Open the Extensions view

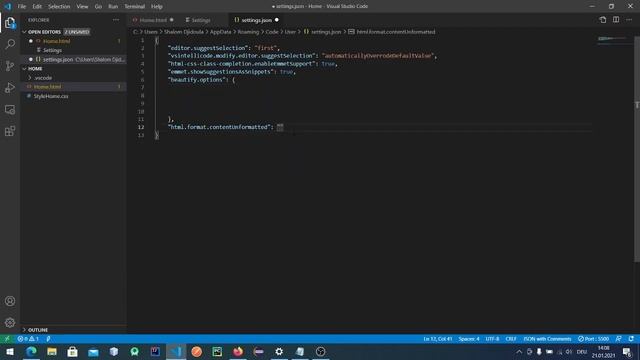10,131
